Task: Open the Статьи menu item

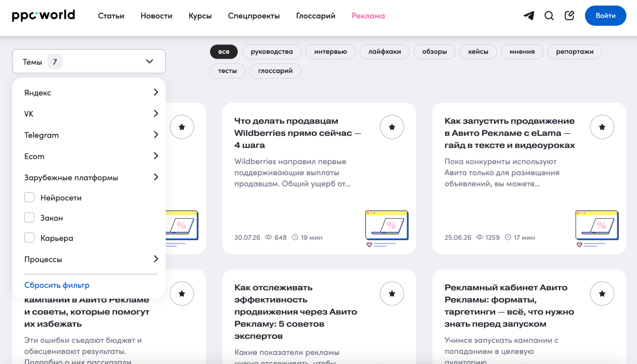Action: tap(111, 16)
